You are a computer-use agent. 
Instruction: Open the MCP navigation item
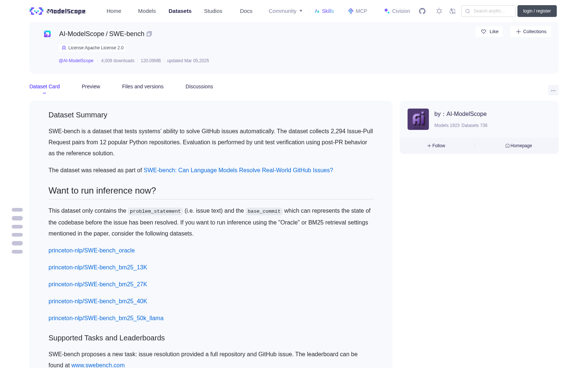[358, 11]
